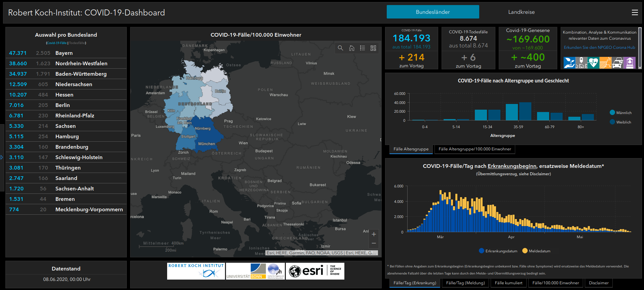This screenshot has width=644, height=290.
Task: Zoom in on the map
Action: pyautogui.click(x=374, y=234)
